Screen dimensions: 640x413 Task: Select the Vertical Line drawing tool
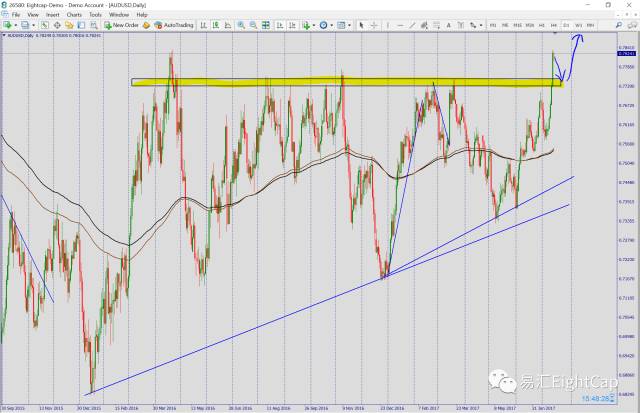click(388, 25)
